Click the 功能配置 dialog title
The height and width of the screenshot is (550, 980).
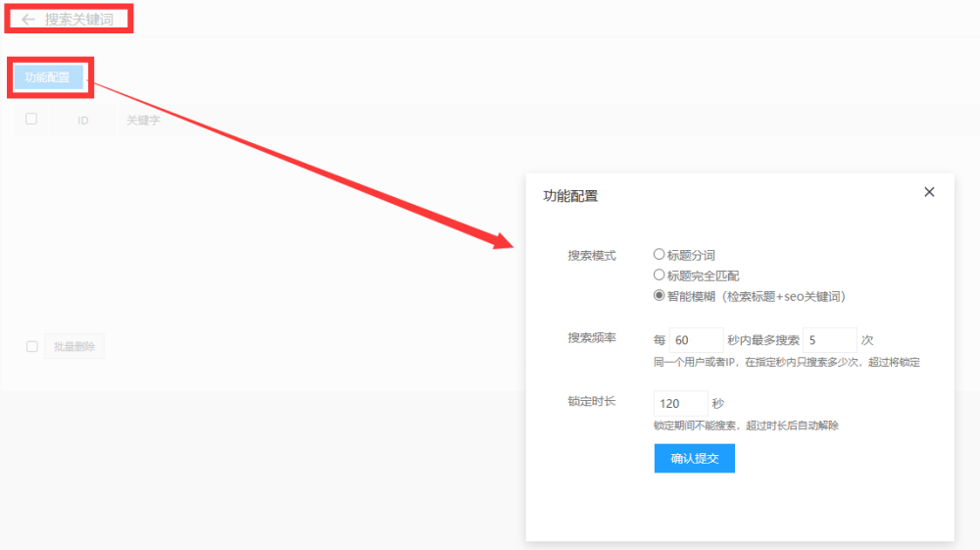point(570,196)
